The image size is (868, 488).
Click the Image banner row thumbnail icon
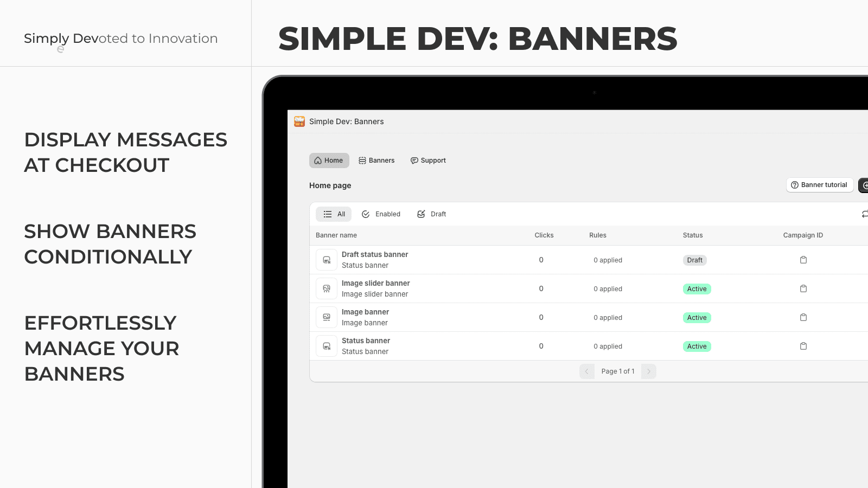click(x=326, y=317)
